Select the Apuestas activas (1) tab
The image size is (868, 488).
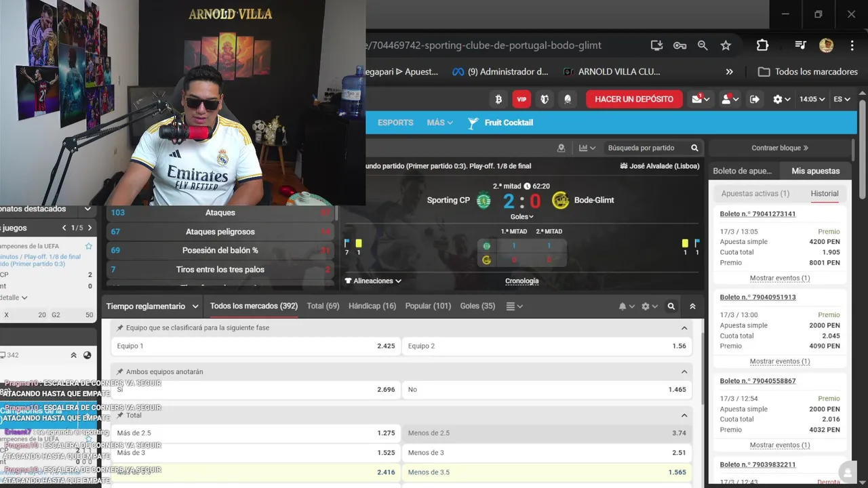[755, 194]
